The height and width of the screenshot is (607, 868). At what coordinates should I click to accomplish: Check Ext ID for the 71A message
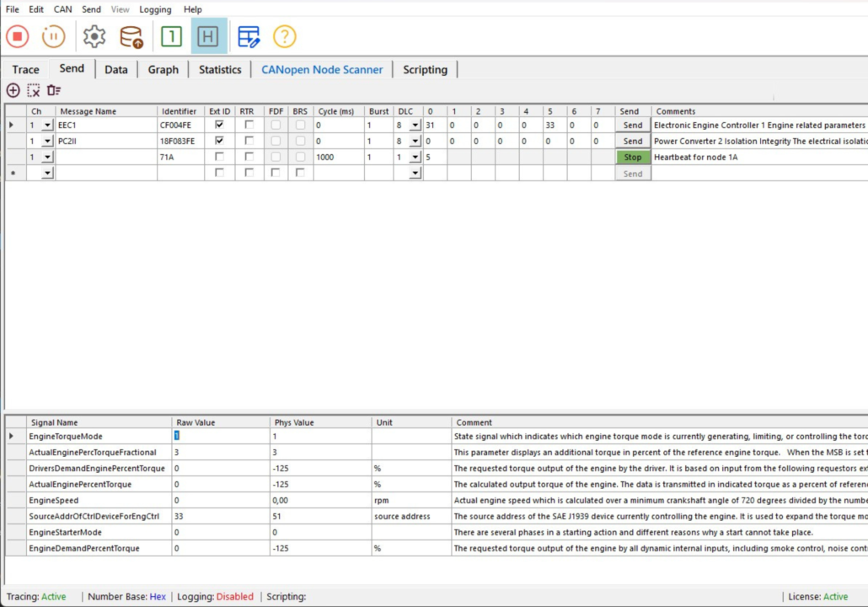tap(219, 157)
